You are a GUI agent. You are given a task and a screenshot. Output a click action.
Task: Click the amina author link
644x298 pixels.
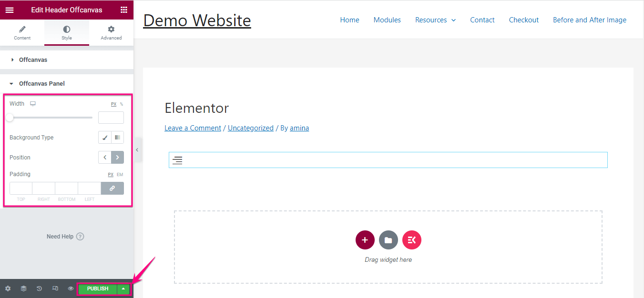pos(299,128)
